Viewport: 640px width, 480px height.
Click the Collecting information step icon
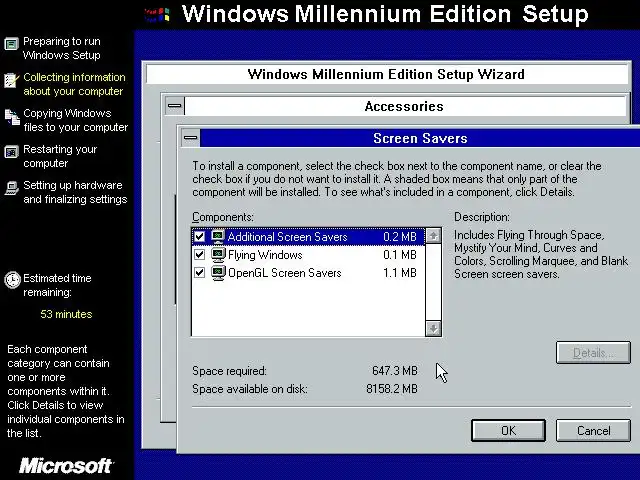click(11, 80)
